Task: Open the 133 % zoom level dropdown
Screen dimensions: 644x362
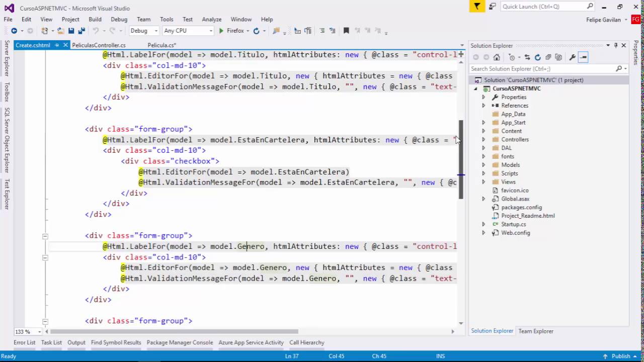Action: click(x=39, y=332)
